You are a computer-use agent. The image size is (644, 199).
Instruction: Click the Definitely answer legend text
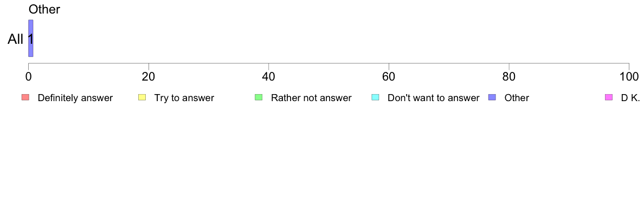(x=75, y=98)
